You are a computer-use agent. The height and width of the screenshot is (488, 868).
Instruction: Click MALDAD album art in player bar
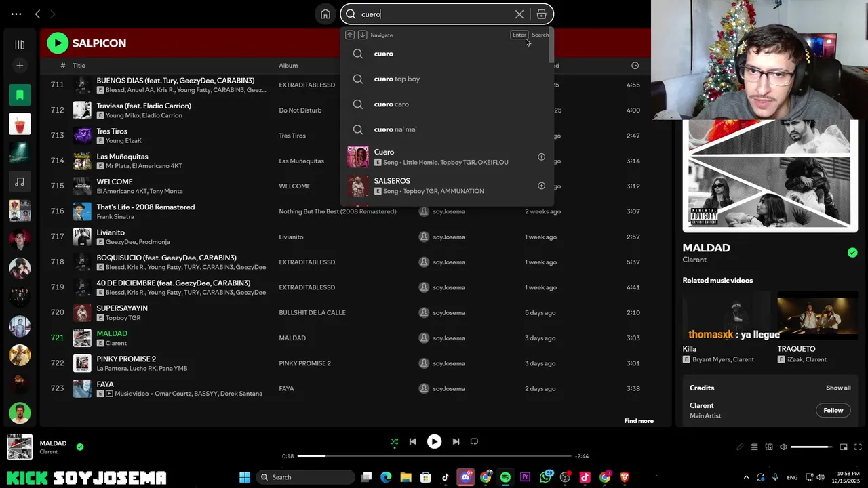[x=20, y=447]
